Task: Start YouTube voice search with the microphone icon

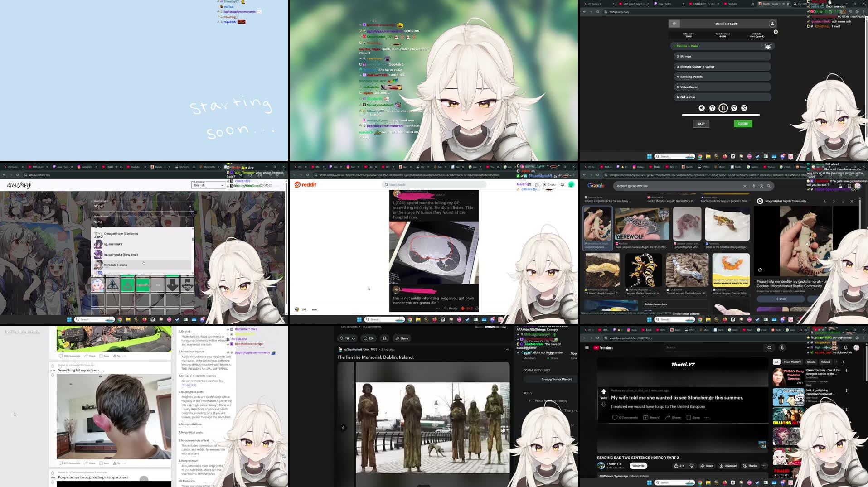Action: [782, 347]
